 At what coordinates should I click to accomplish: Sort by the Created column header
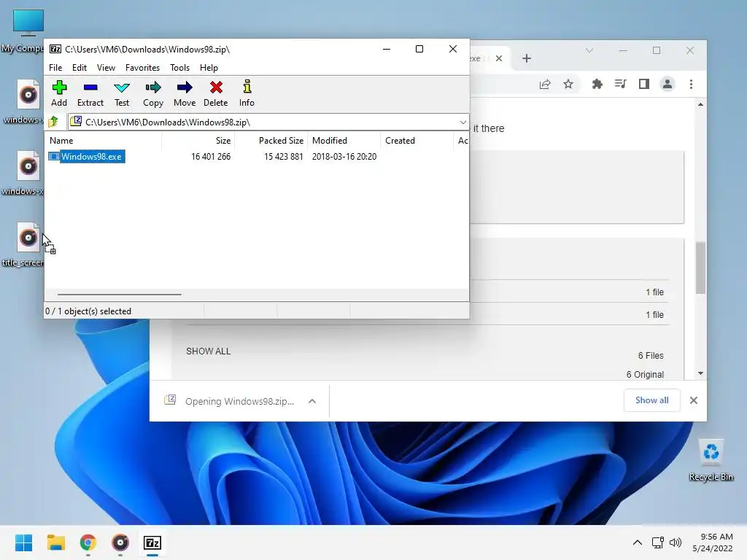pos(400,141)
